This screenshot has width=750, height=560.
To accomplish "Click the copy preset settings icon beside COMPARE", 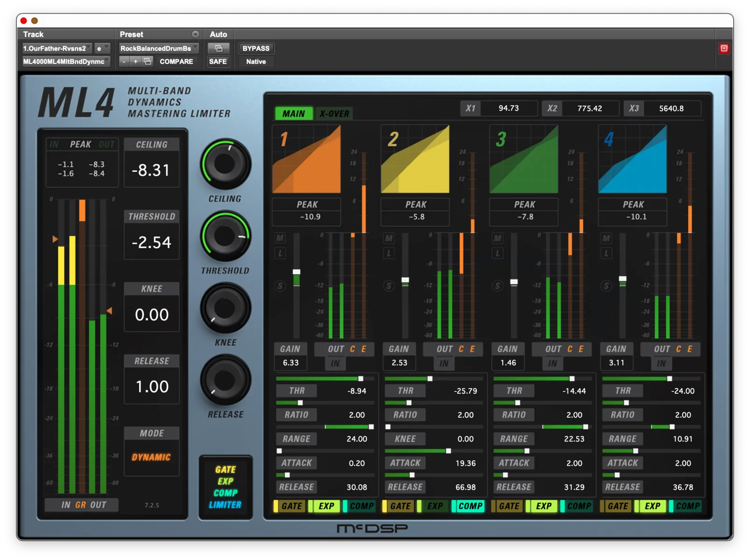I will (x=147, y=61).
